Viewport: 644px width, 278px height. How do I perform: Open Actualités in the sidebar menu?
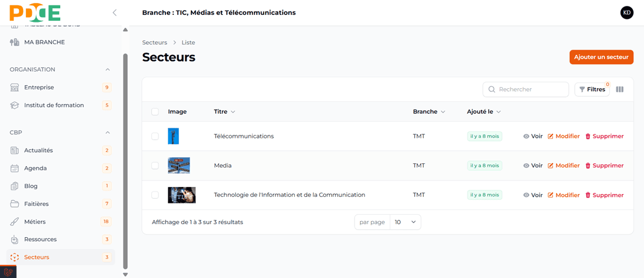coord(38,150)
